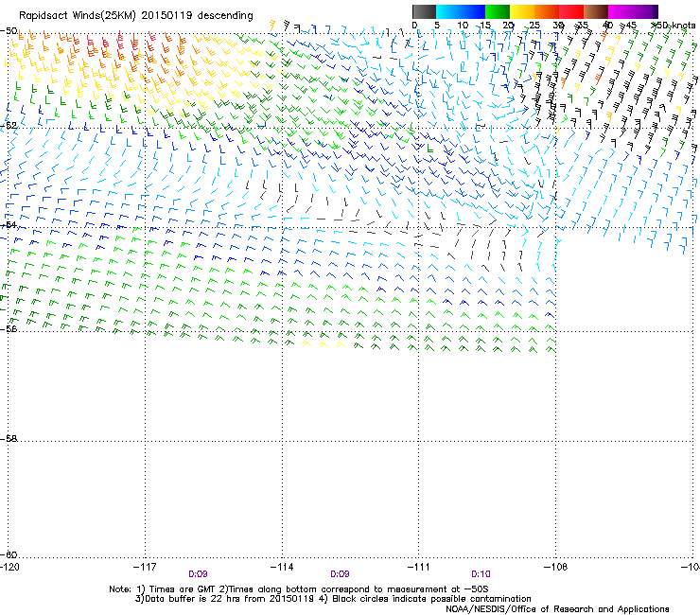Click the '20' label under the color bar
The height and width of the screenshot is (615, 700).
[508, 26]
